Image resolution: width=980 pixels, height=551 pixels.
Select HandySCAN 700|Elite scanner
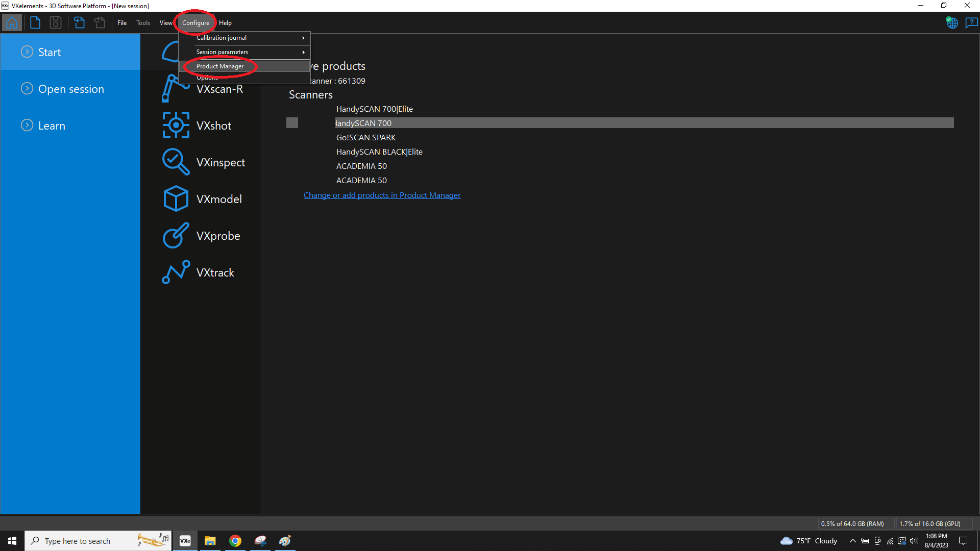[375, 109]
